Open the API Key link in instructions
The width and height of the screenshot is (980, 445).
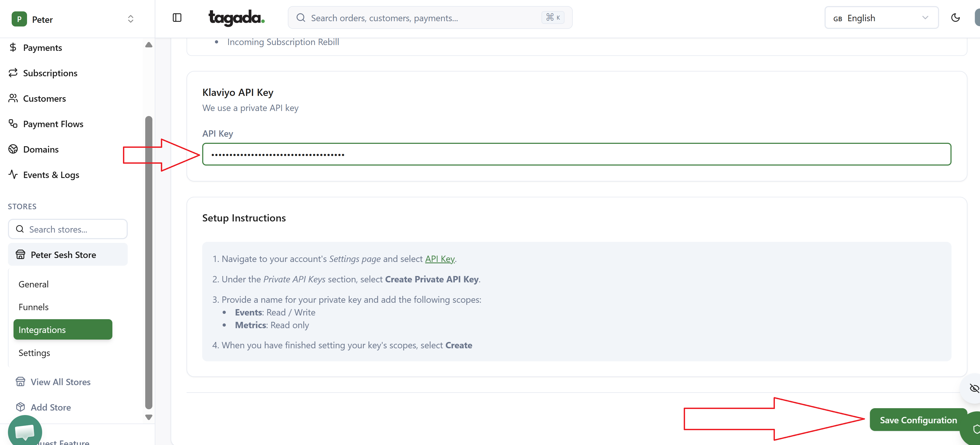pyautogui.click(x=439, y=259)
